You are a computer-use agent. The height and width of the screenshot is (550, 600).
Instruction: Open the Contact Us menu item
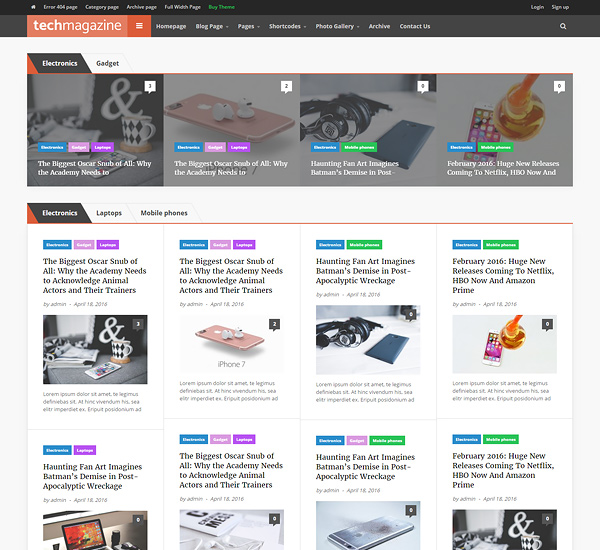[415, 26]
